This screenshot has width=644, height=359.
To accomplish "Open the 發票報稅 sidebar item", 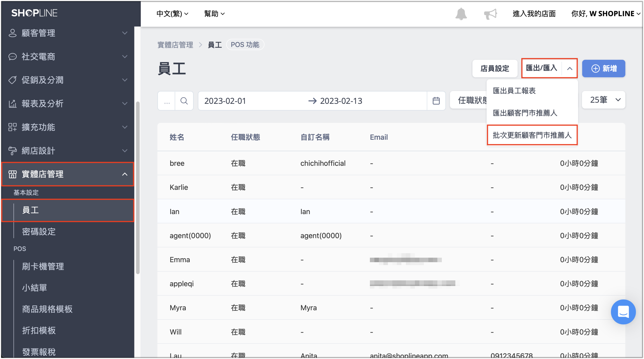I will coord(39,352).
